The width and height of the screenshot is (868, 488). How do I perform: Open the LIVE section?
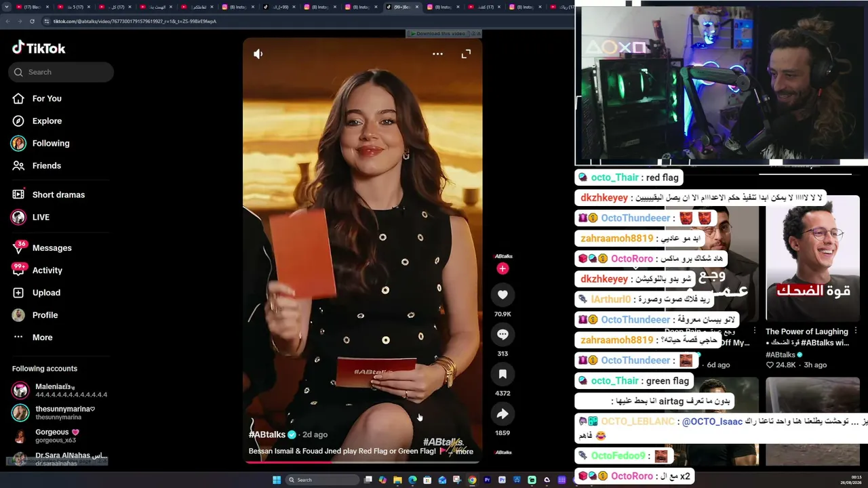[x=31, y=217]
